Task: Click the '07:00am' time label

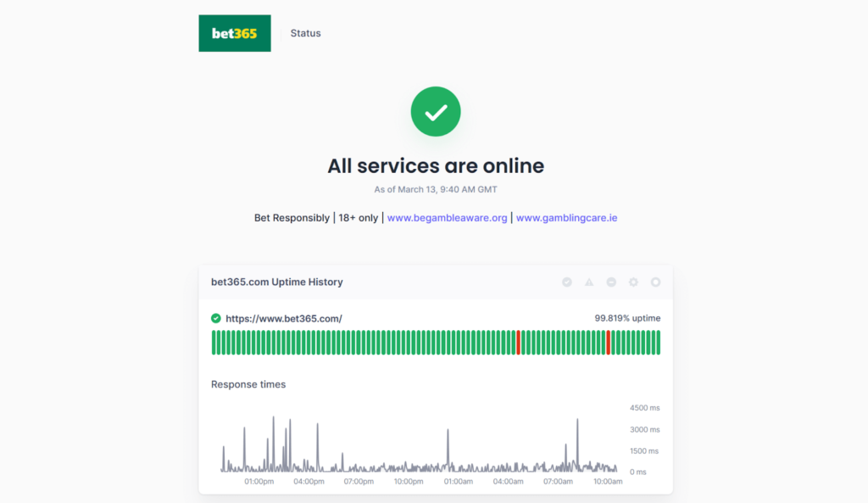Action: [558, 482]
